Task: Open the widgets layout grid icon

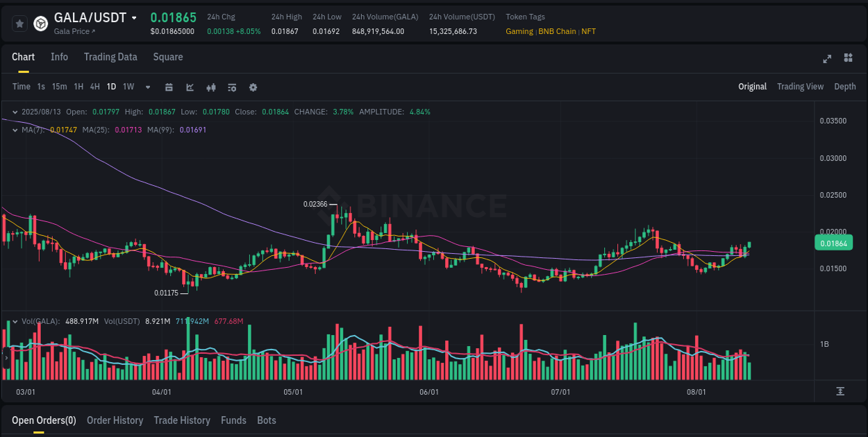Action: 849,58
